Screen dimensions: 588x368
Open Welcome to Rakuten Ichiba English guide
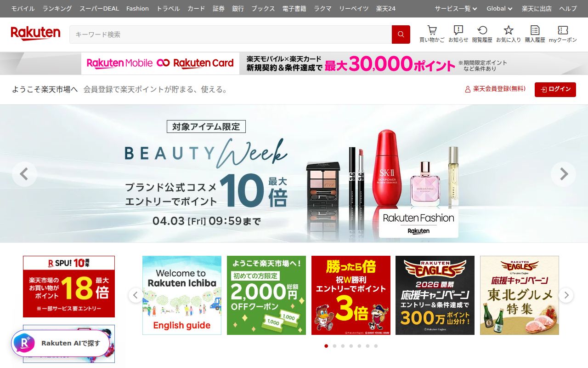click(182, 295)
